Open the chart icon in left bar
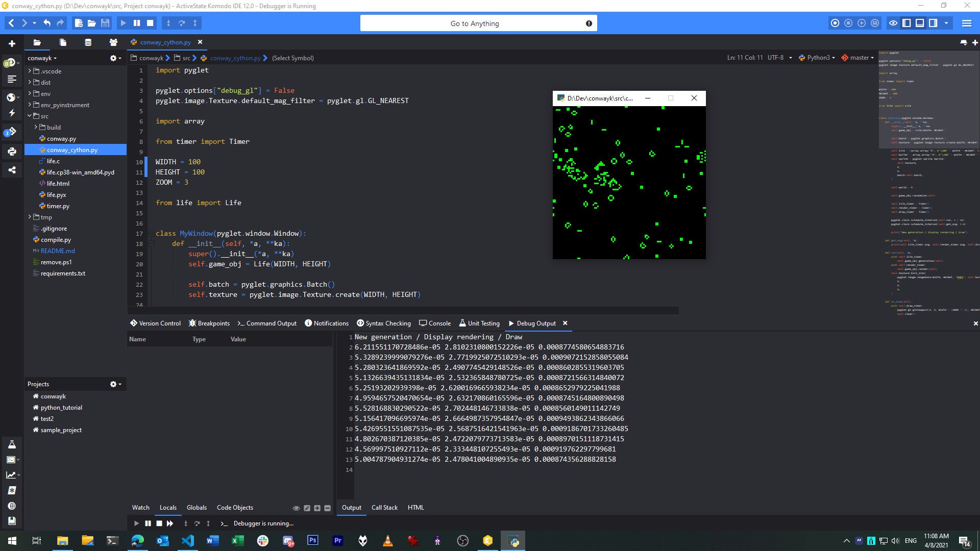Screen dimensions: 980x551 click(11, 475)
